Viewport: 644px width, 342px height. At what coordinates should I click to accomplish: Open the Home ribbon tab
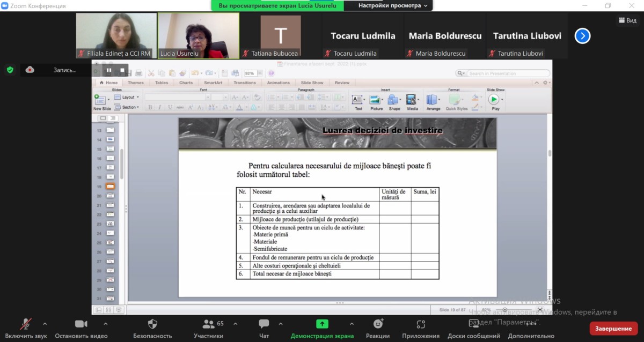tap(108, 83)
